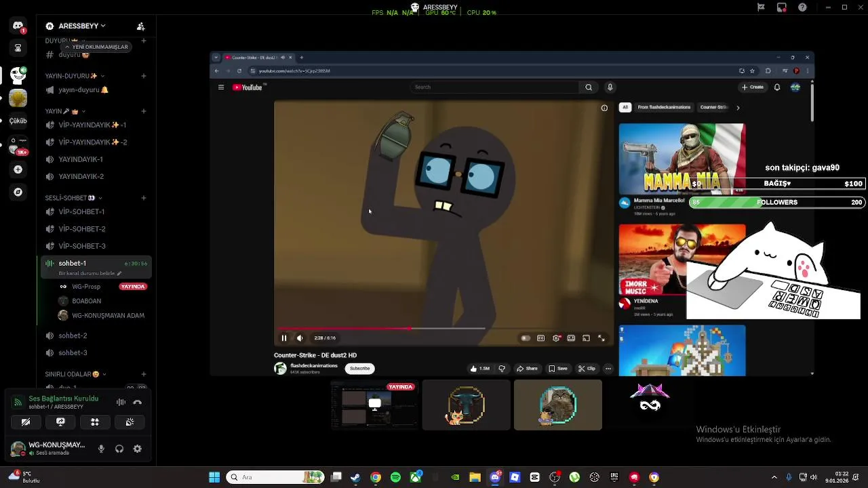Viewport: 868px width, 488px height.
Task: Set channel status 'Bir kanal durumu belirle'
Action: (90, 273)
